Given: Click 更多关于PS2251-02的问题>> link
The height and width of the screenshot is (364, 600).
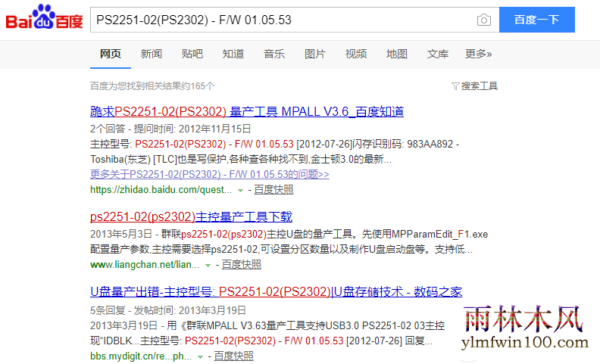Looking at the screenshot, I should [210, 174].
